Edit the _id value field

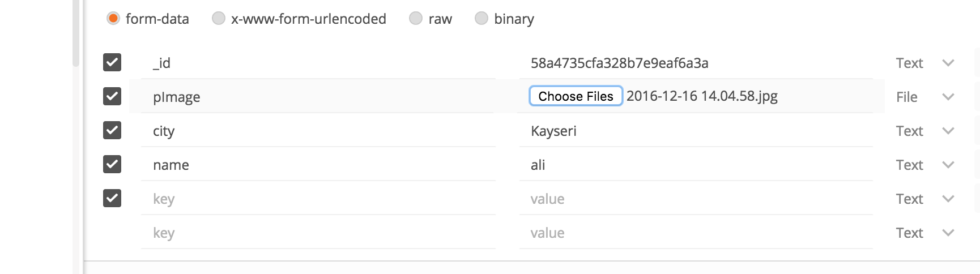tap(694, 63)
